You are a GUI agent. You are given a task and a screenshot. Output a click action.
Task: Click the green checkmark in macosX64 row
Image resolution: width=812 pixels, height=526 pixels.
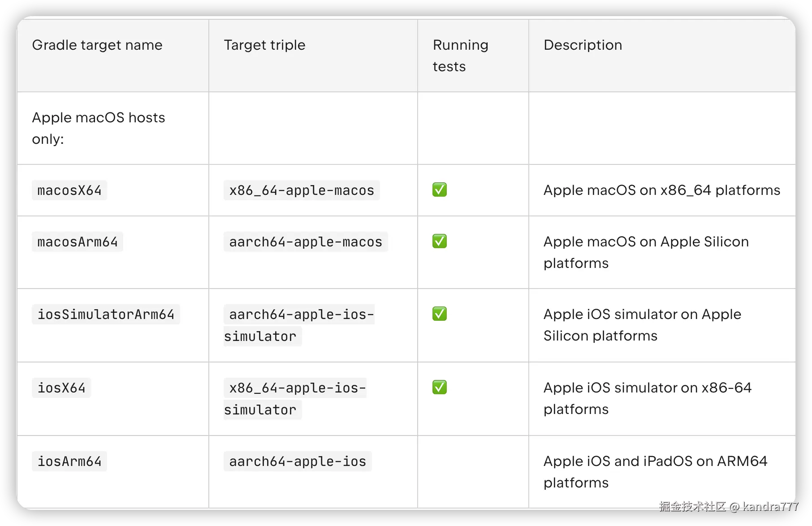(439, 190)
